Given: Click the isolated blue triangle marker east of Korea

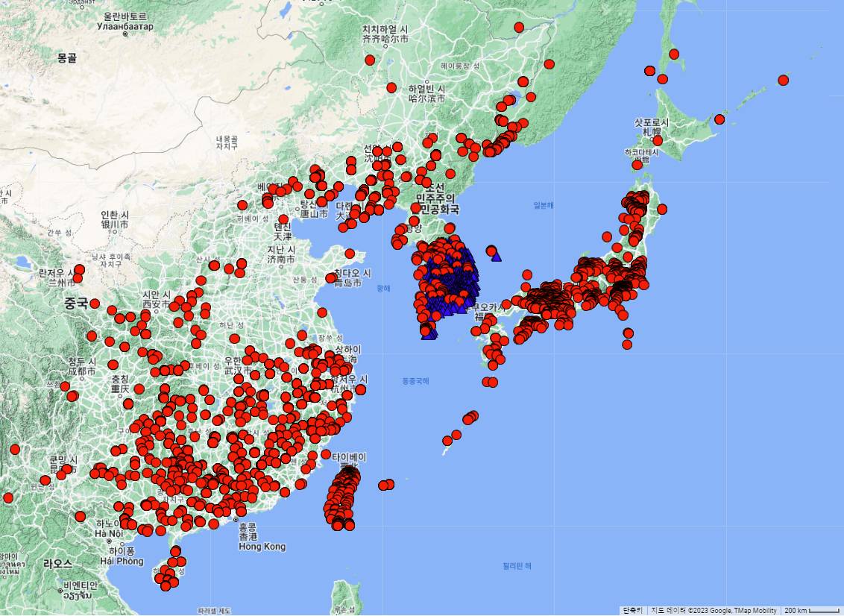Looking at the screenshot, I should (x=496, y=257).
